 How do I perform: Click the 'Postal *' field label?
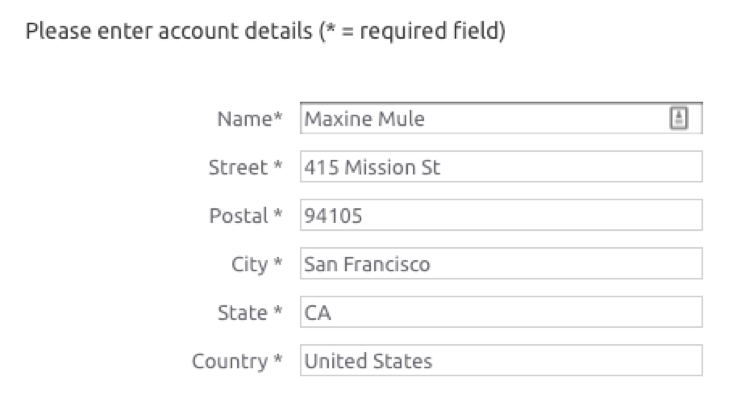246,216
